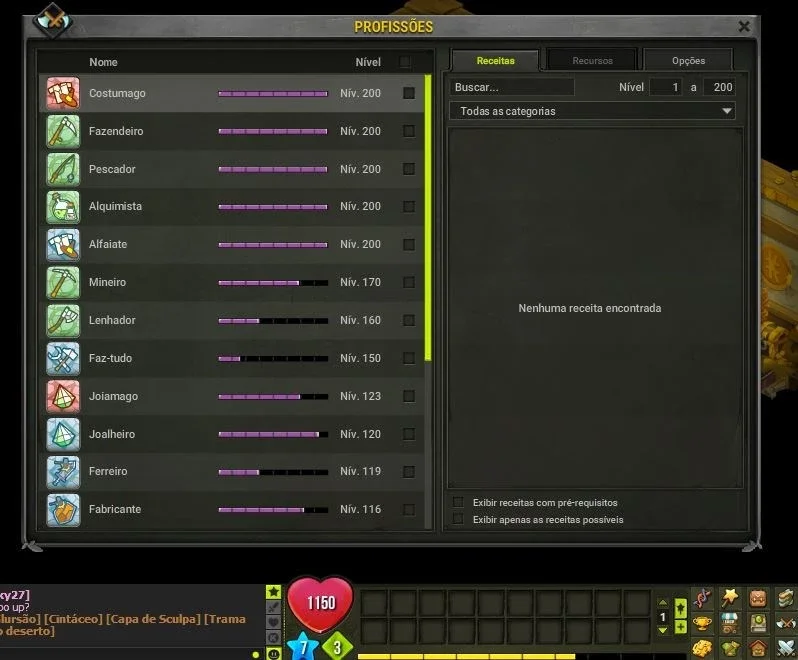Click the shortcut bar up arrow

coord(663,602)
